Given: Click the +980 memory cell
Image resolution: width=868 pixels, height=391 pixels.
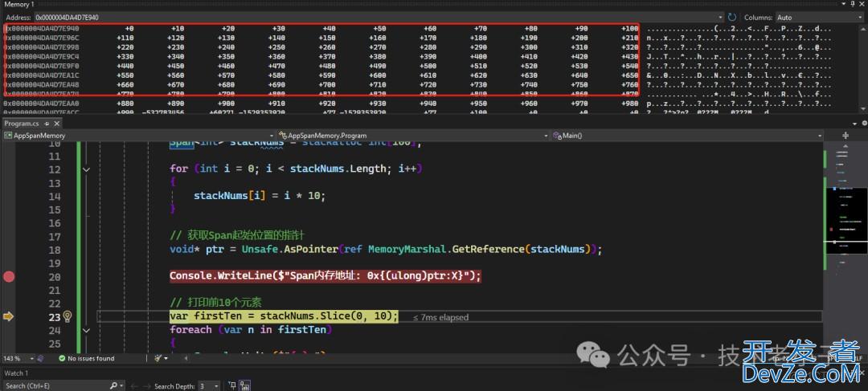Looking at the screenshot, I should coord(629,104).
